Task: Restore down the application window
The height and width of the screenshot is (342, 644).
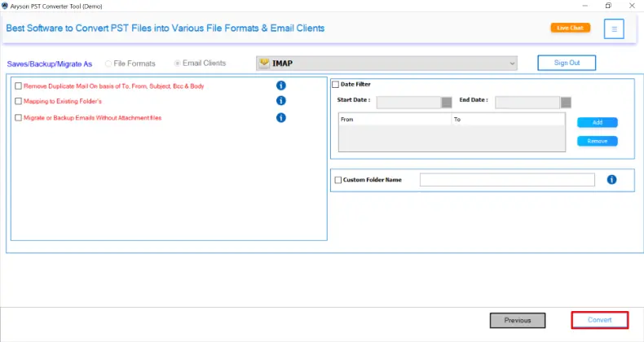Action: [608, 6]
